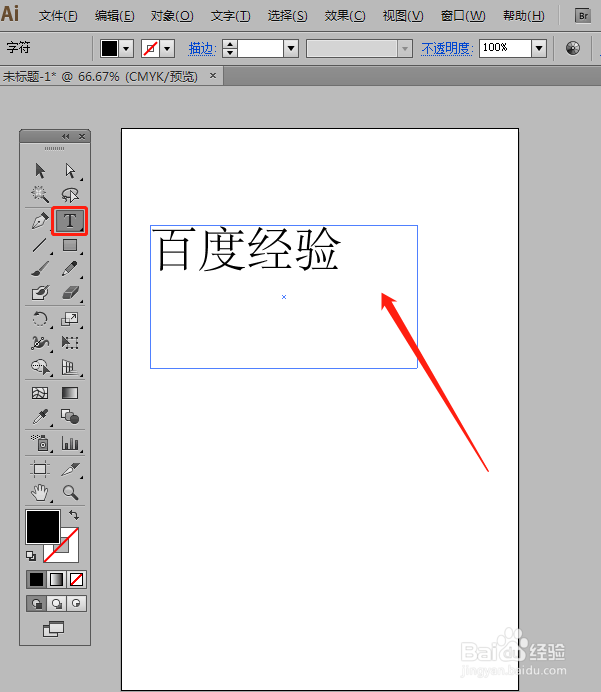The width and height of the screenshot is (601, 692).
Task: Choose the Gradient tool
Action: tap(70, 393)
